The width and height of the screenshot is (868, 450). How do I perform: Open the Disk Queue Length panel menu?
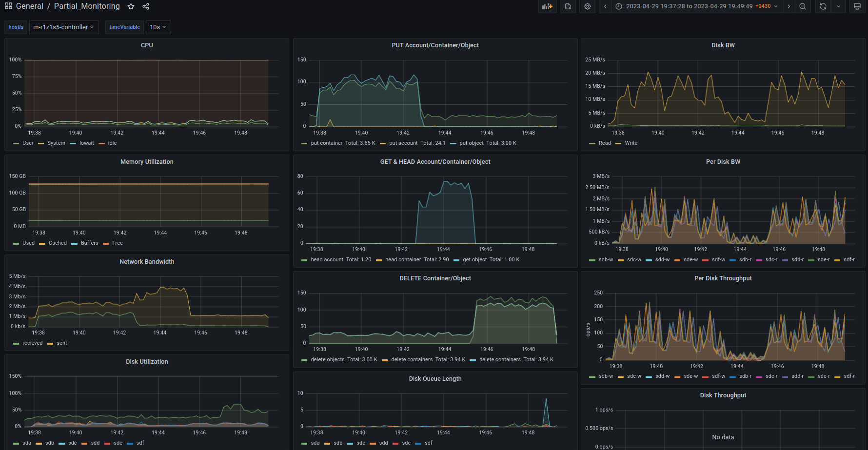435,379
